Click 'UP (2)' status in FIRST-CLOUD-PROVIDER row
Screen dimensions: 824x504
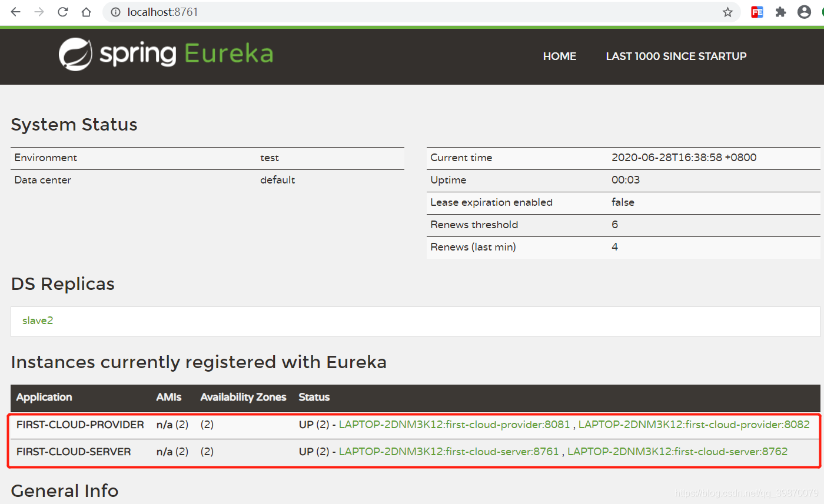click(x=314, y=425)
